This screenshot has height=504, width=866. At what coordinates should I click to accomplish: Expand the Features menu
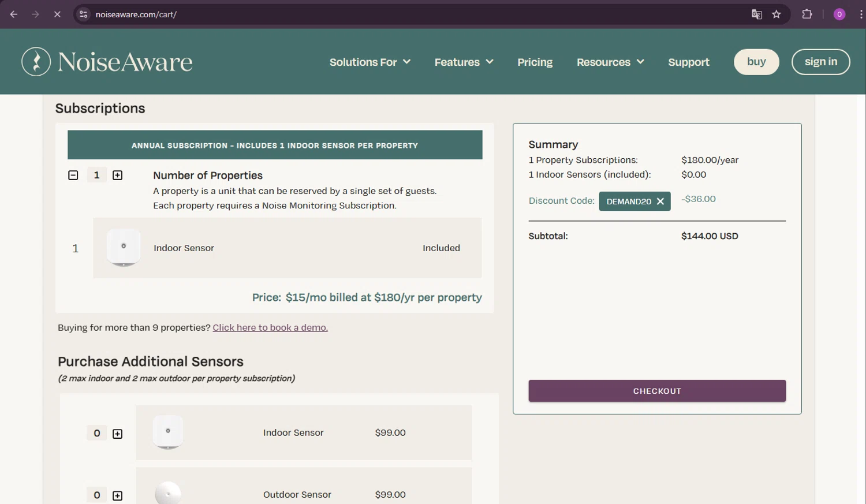tap(464, 62)
